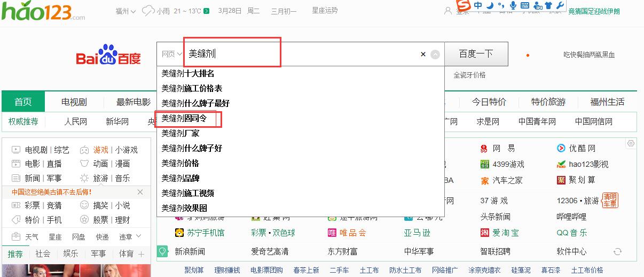Click the movie clapboard icon

coord(16,164)
